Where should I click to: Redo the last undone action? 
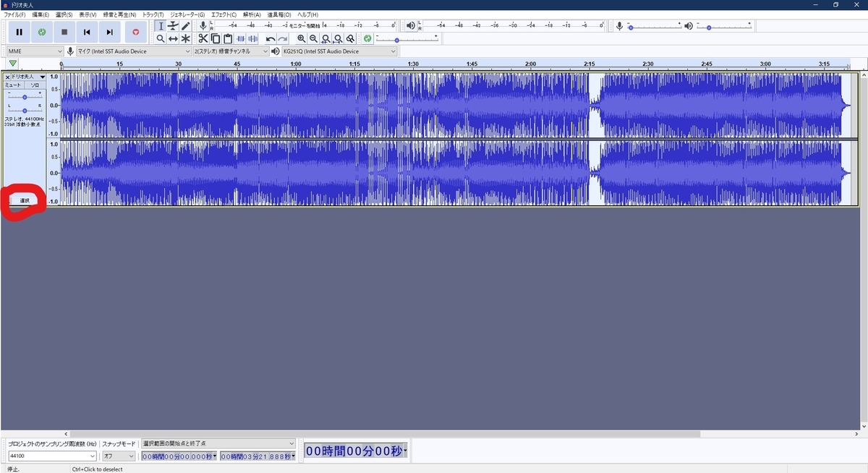(283, 38)
